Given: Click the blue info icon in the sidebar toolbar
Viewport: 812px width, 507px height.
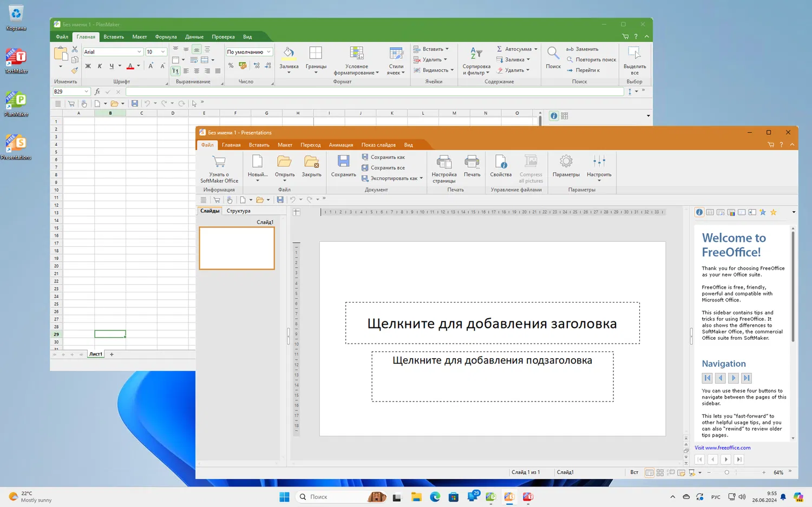Looking at the screenshot, I should pos(699,212).
